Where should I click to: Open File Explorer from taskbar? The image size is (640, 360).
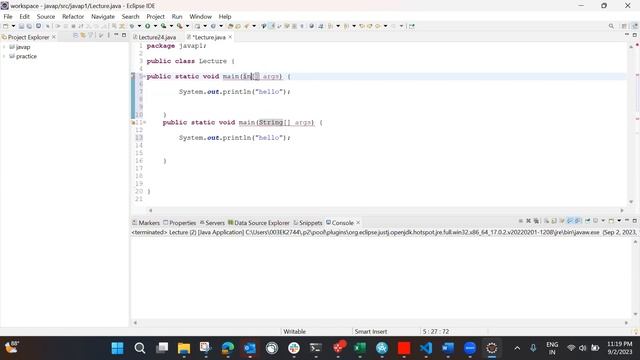(x=184, y=348)
